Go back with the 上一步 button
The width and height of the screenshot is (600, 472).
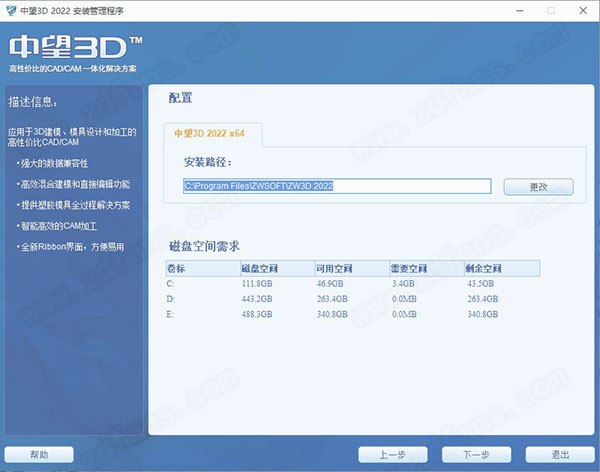click(x=393, y=455)
